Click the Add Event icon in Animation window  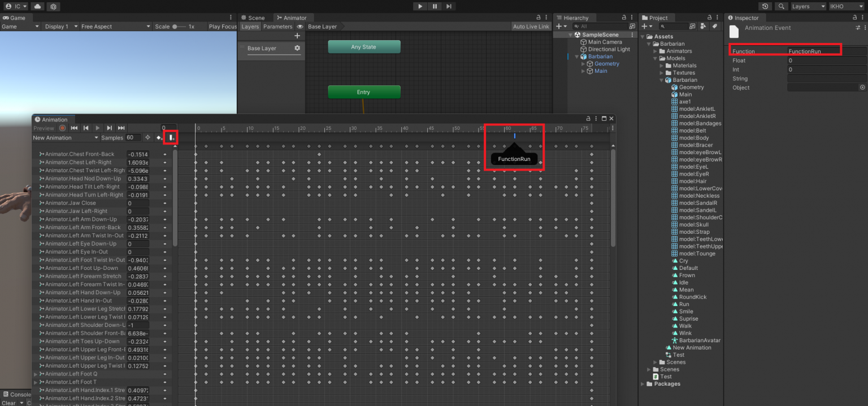[x=171, y=137]
